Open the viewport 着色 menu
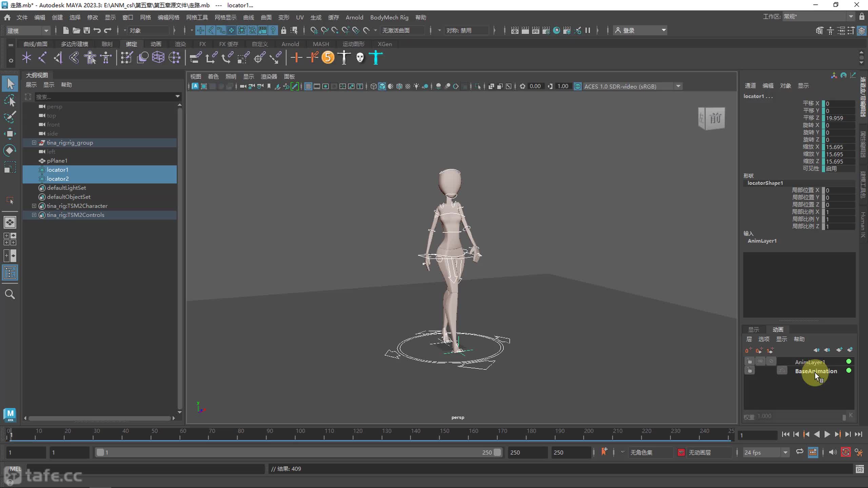The width and height of the screenshot is (868, 488). (x=213, y=77)
